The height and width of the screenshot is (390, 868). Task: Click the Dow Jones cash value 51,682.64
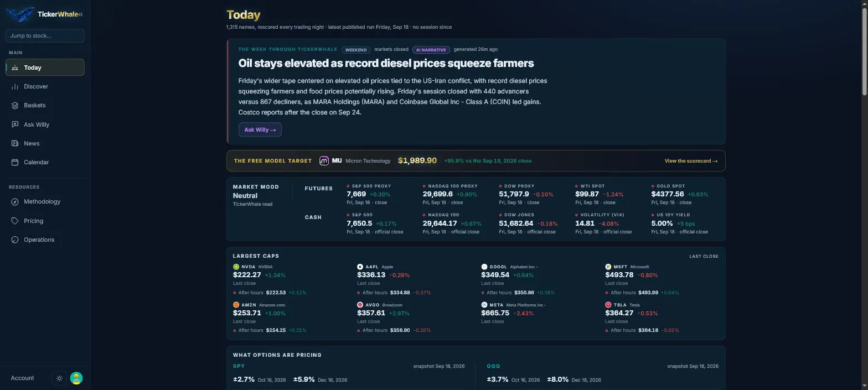(x=516, y=223)
